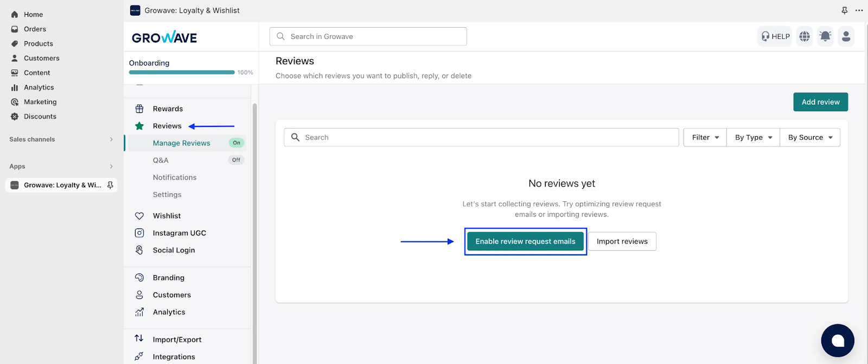Image resolution: width=868 pixels, height=364 pixels.
Task: Open the language globe icon
Action: 805,36
